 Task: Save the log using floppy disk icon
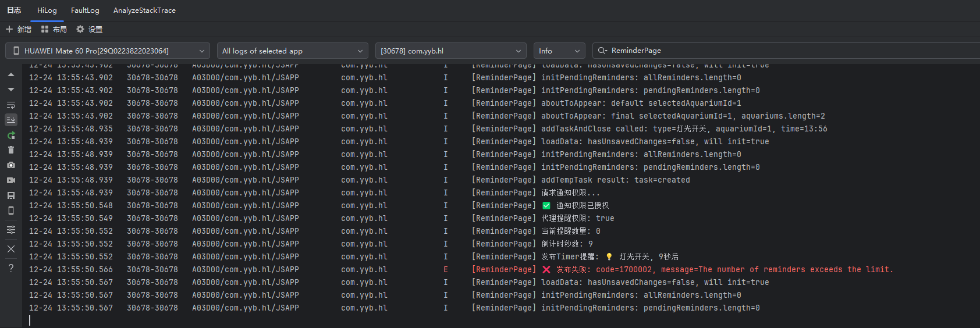click(11, 195)
